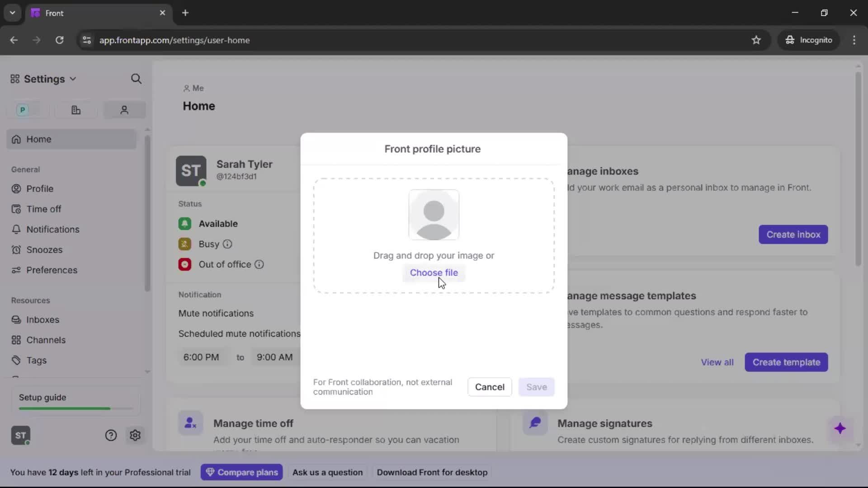
Task: Select Out of office status
Action: [x=184, y=264]
